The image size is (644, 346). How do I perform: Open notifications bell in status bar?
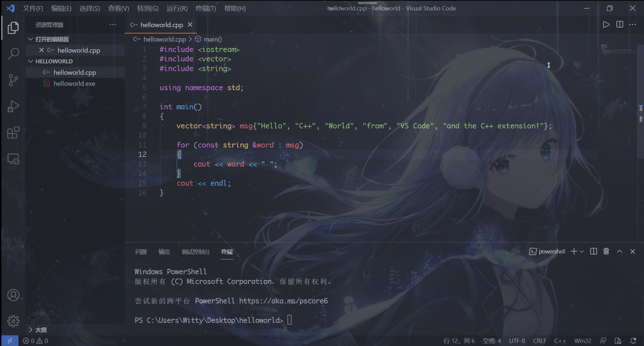(x=633, y=341)
